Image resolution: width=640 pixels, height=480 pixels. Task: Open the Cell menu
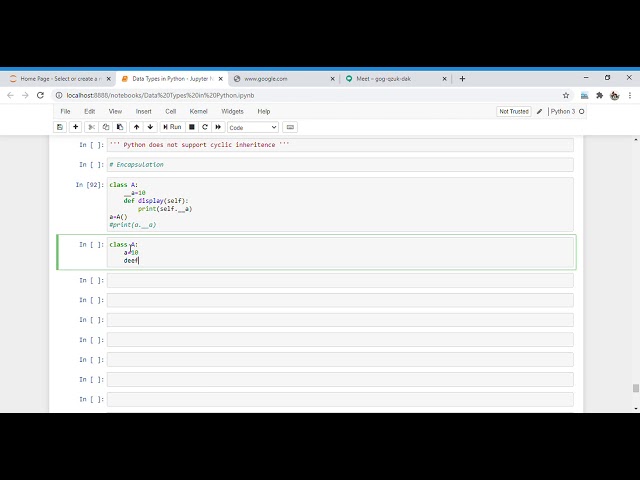[x=171, y=111]
